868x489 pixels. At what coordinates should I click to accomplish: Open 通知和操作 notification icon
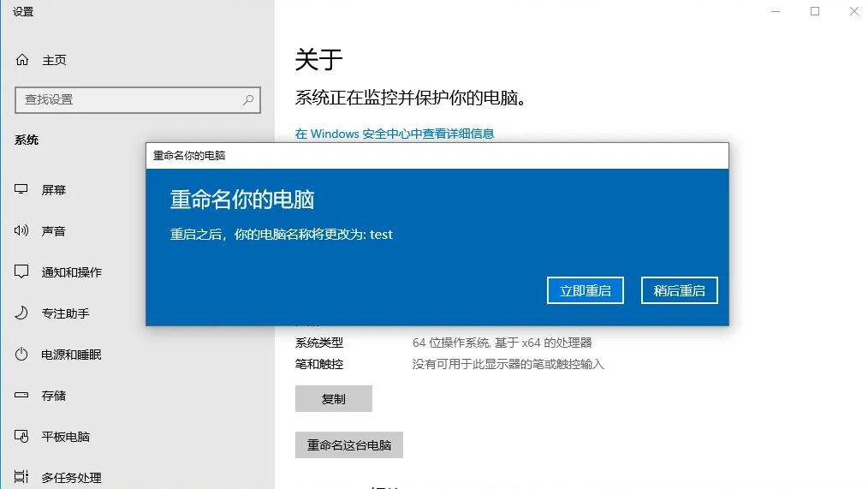(22, 272)
